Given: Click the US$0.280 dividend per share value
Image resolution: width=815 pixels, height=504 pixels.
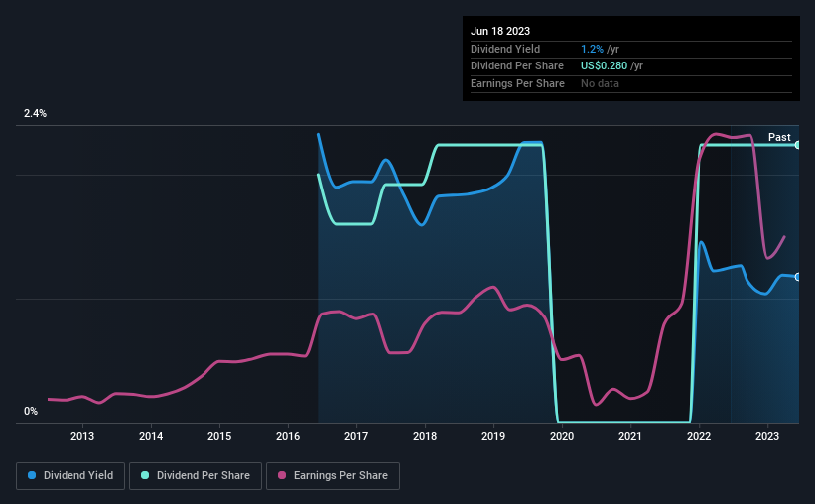Looking at the screenshot, I should point(604,66).
